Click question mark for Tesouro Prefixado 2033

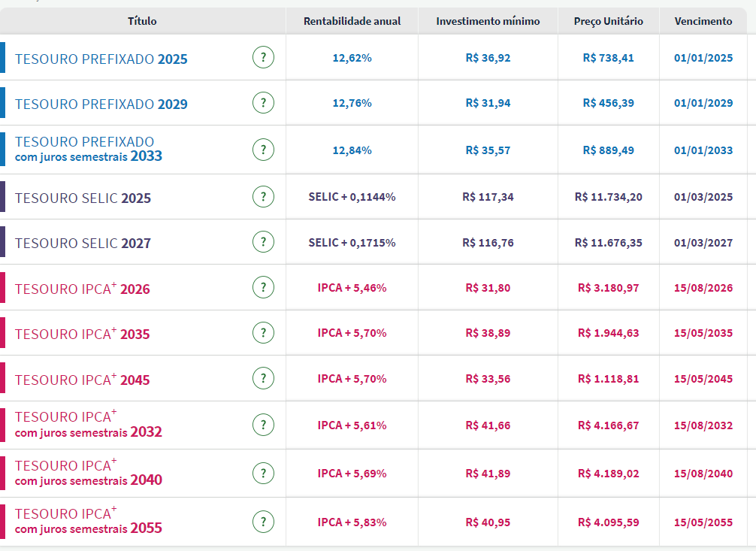click(x=263, y=150)
